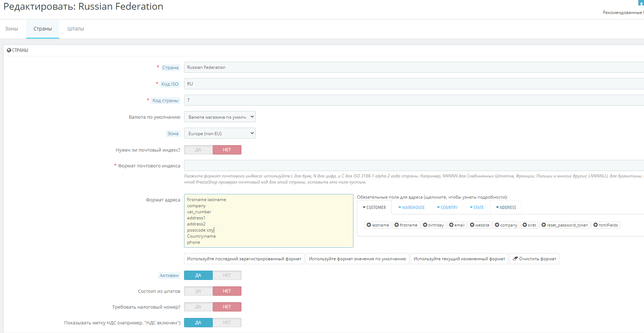Image resolution: width=644 pixels, height=333 pixels.
Task: Expand the COUNTRY fields tab
Action: (447, 208)
